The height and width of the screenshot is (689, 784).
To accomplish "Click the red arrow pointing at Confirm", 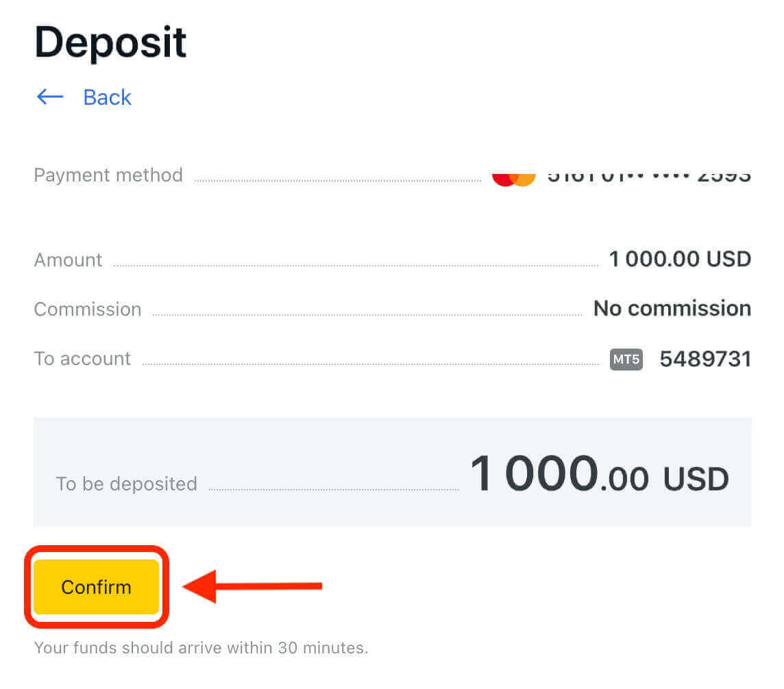I will click(252, 586).
